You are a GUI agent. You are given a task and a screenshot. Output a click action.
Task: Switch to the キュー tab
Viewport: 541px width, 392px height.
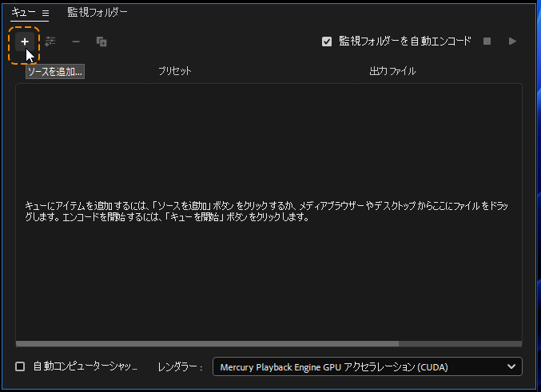point(23,13)
